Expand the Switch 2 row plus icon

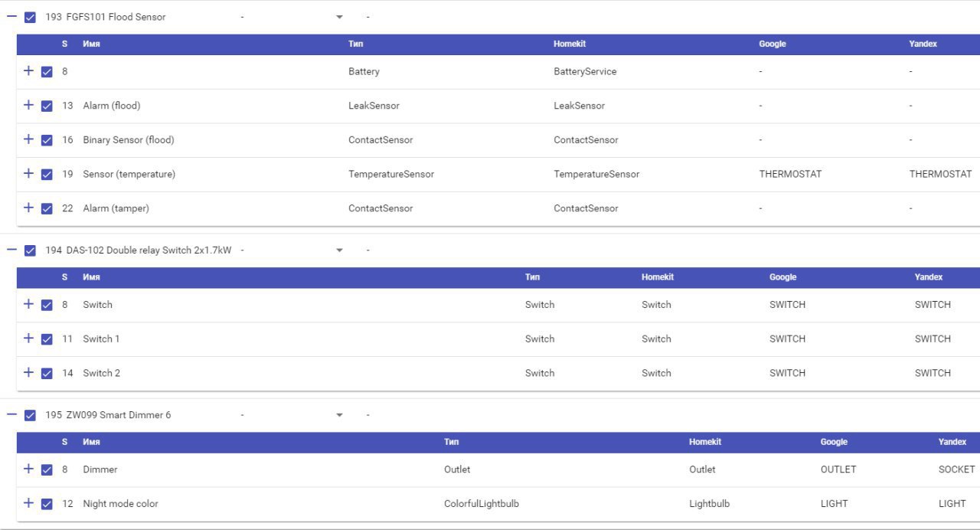(28, 372)
